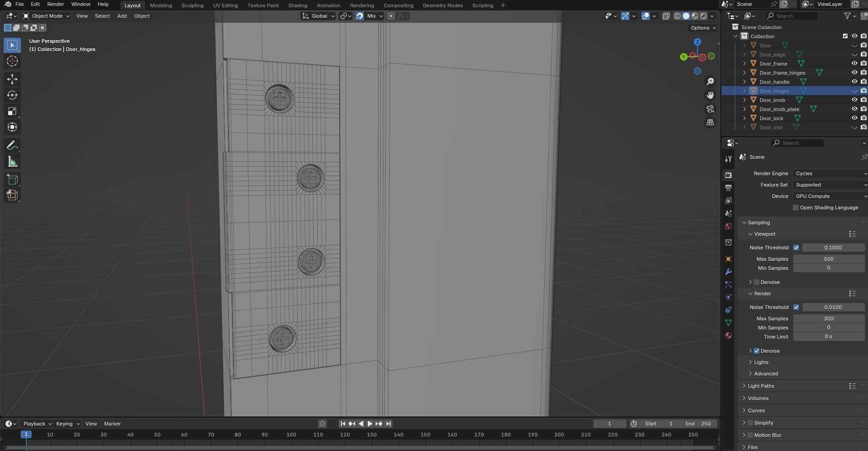Toggle camera view icon
868x451 pixels.
click(710, 109)
